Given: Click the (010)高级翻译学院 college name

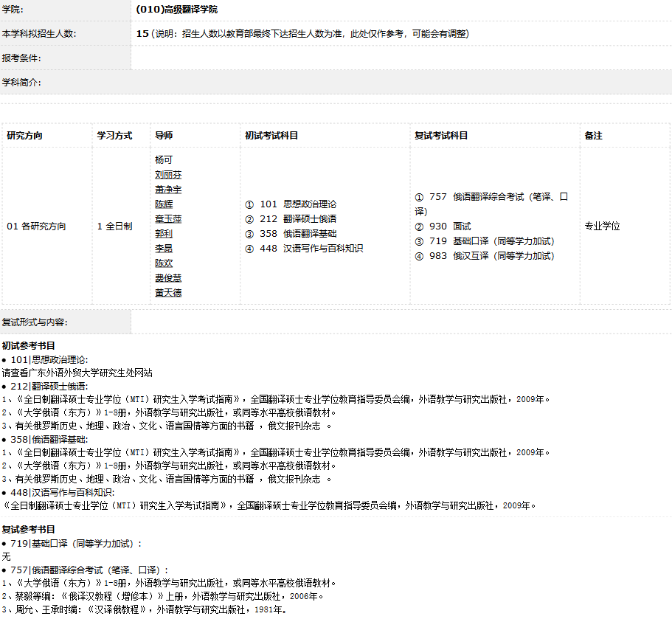Looking at the screenshot, I should [x=177, y=10].
